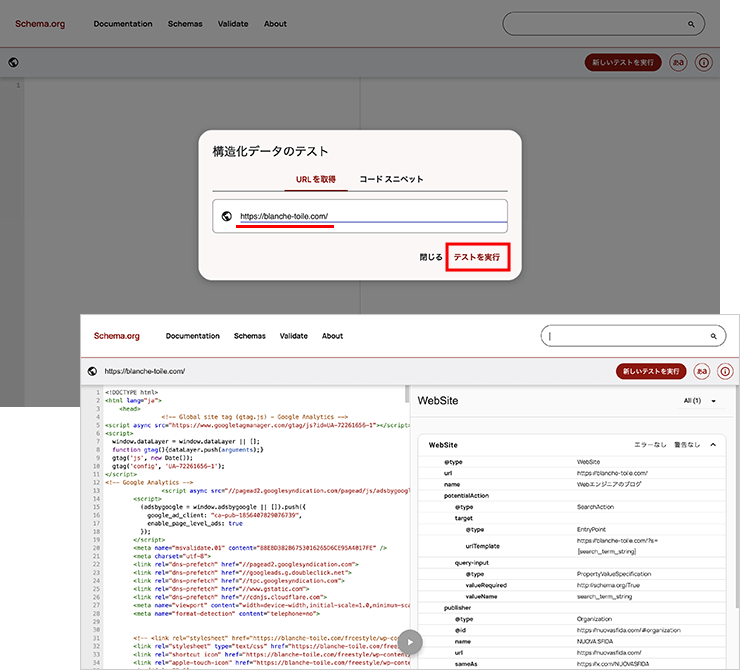Open Validate menu in the results page
This screenshot has height=670, width=740.
(294, 336)
